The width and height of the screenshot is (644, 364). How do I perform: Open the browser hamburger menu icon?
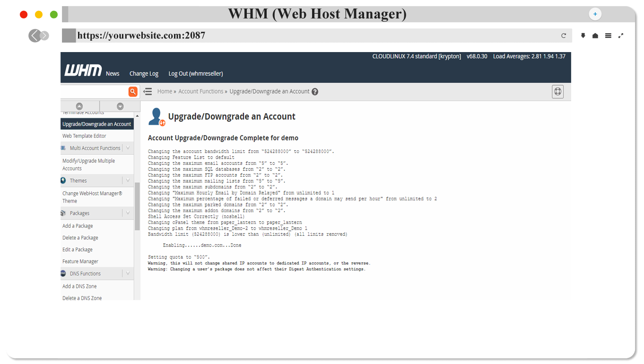point(608,36)
